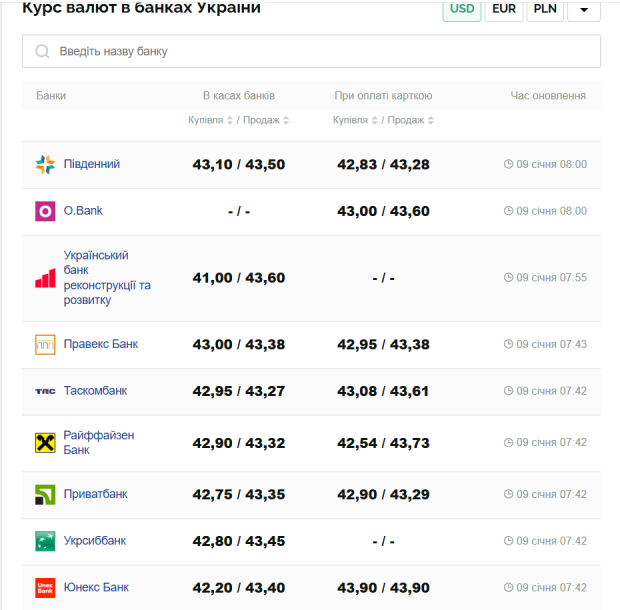This screenshot has height=610, width=620.
Task: Sort by cash desk Купівля rate
Action: coord(210,120)
